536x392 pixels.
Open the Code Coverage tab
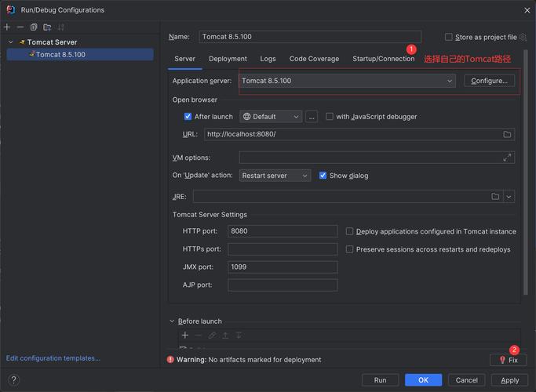[314, 59]
